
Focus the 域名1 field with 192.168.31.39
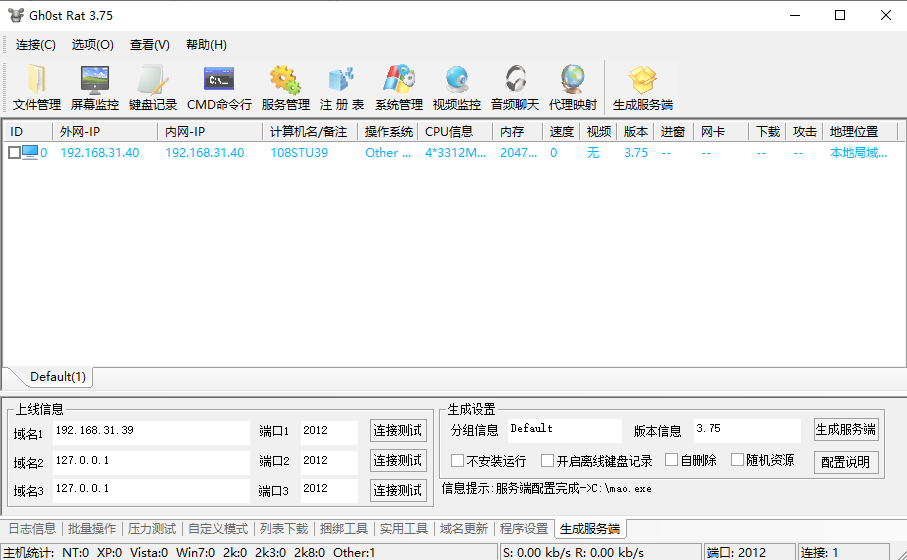[x=151, y=433]
